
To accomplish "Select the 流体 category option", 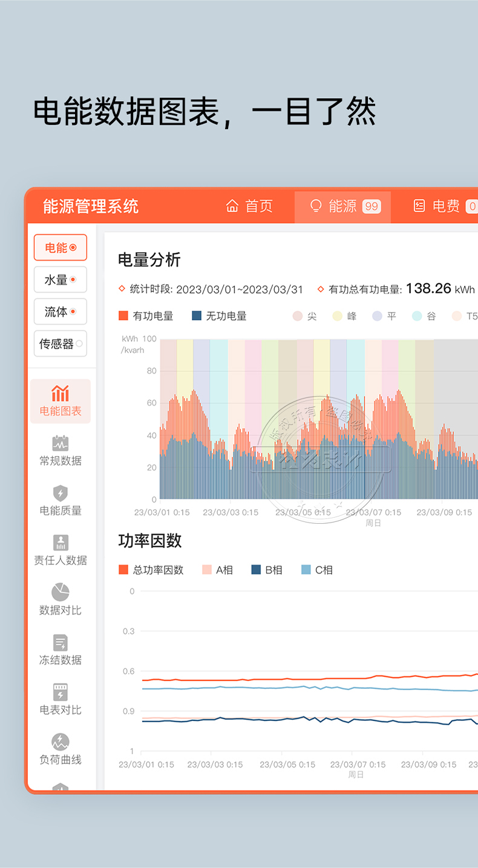I will tap(61, 312).
